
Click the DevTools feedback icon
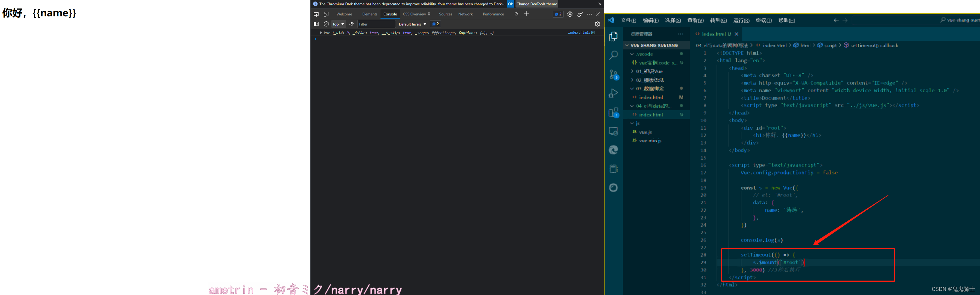[x=579, y=14]
